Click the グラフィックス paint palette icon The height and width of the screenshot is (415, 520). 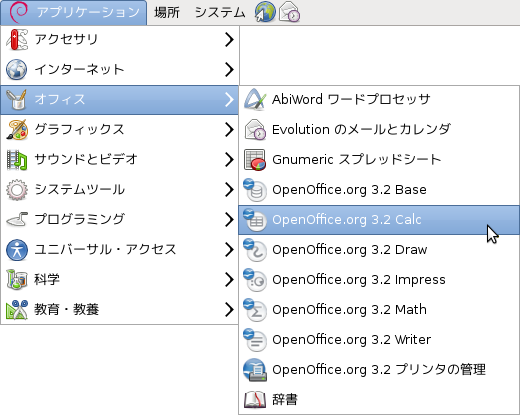[x=17, y=129]
